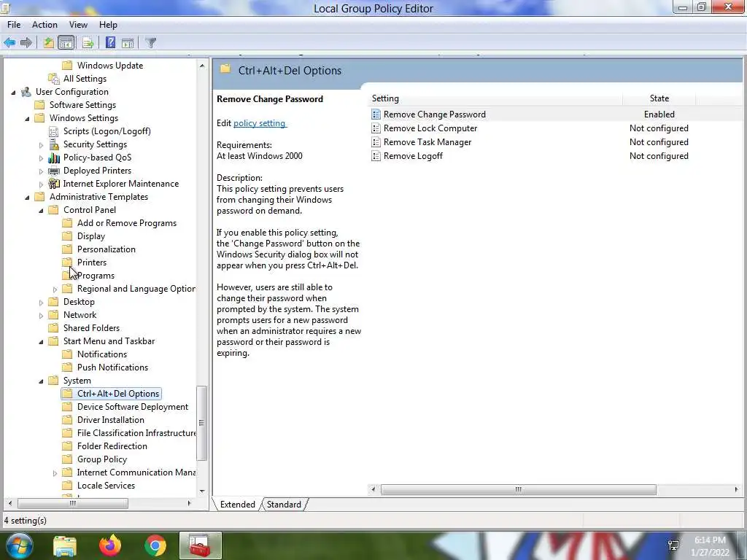Click the network icon in system tray
Viewport: 747px width, 560px height.
pos(673,545)
